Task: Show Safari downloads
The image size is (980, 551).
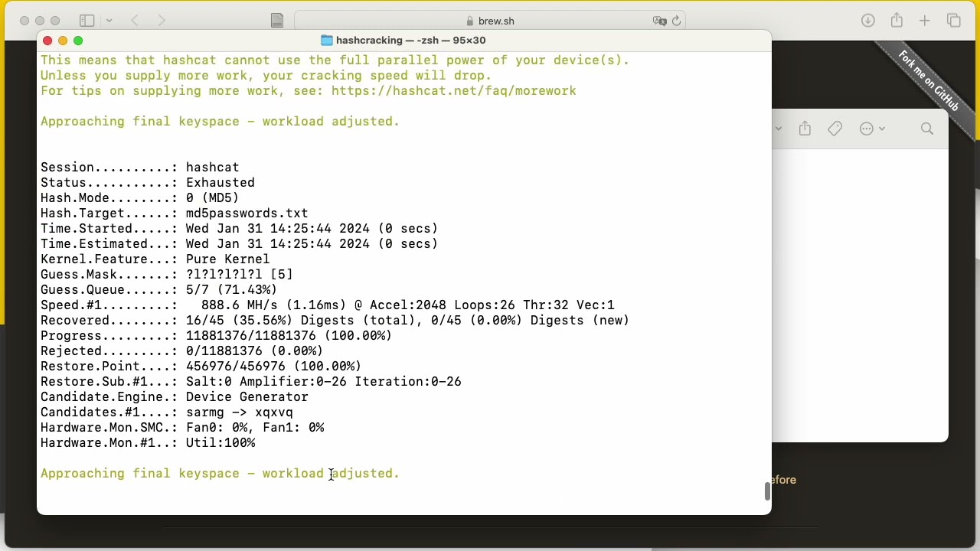Action: (867, 21)
